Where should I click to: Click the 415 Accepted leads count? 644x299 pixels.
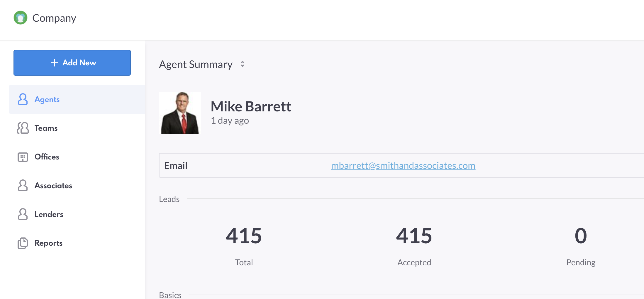point(414,236)
